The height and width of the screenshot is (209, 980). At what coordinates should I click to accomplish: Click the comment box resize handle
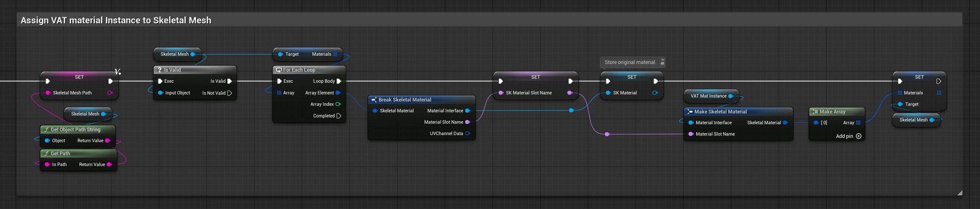click(960, 193)
